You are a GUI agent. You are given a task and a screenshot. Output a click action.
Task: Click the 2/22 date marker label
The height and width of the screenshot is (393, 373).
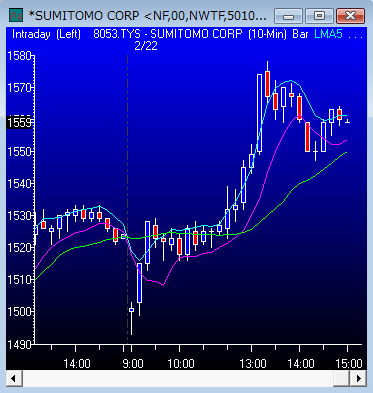146,46
